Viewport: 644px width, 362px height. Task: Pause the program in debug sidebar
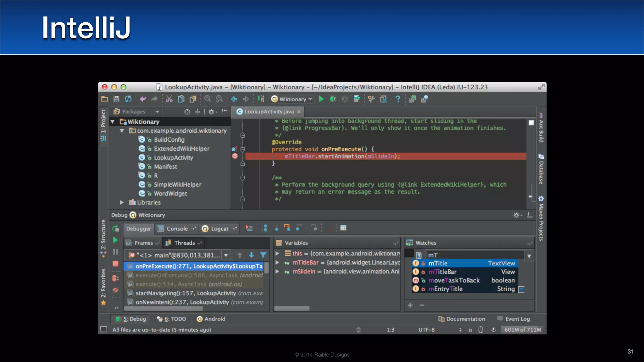tap(115, 252)
